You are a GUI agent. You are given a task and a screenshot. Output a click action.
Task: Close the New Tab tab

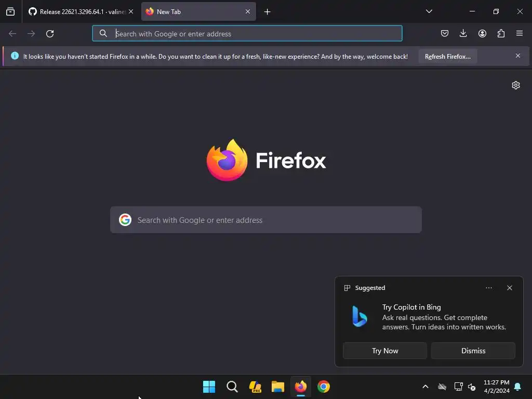[x=248, y=11]
